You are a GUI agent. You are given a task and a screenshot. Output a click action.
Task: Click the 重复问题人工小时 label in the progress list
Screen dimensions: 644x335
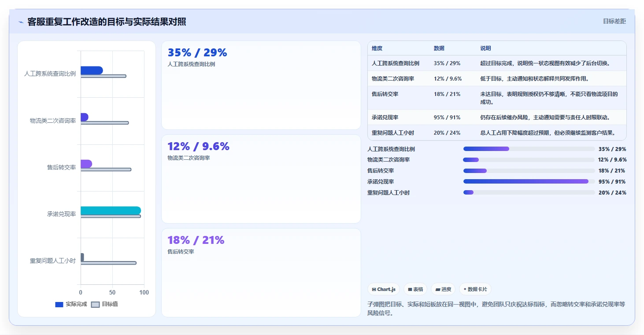[389, 193]
